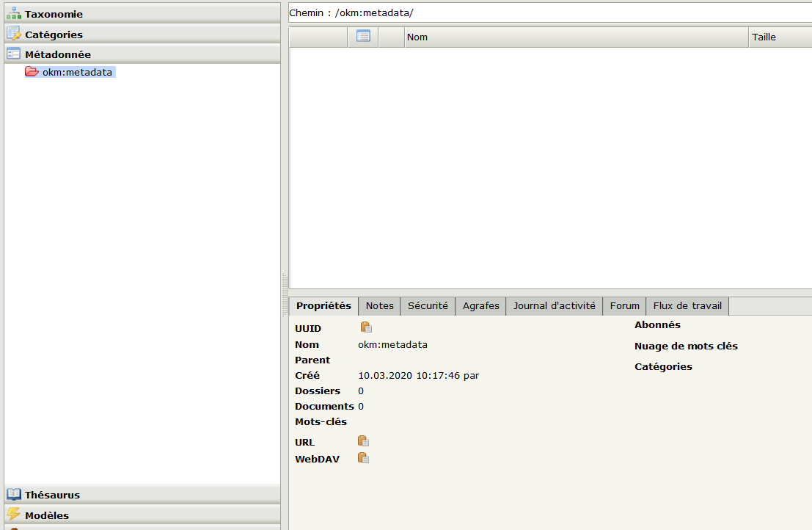This screenshot has width=812, height=530.
Task: Click the Métadonnée panel icon
Action: [x=13, y=54]
